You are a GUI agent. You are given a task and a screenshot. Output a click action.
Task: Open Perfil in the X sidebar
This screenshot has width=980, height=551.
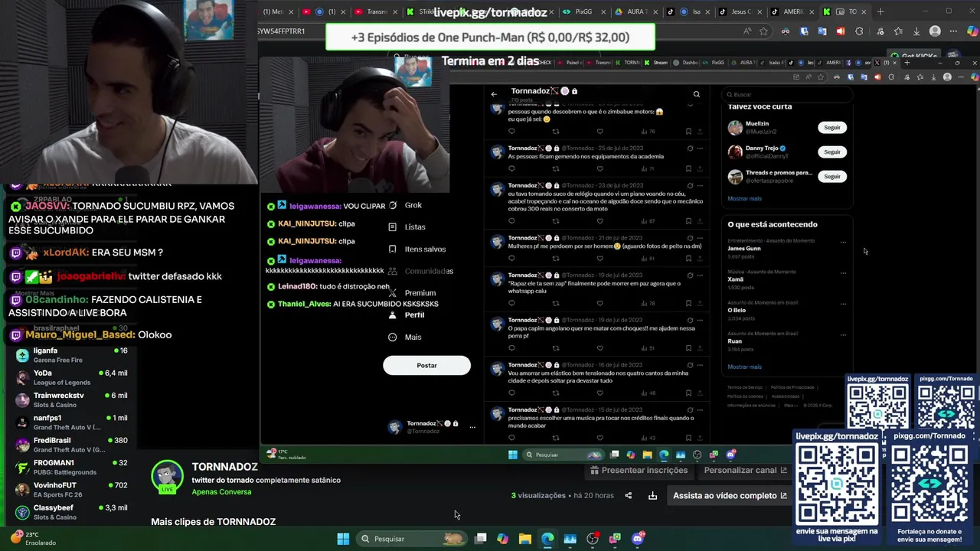click(407, 315)
